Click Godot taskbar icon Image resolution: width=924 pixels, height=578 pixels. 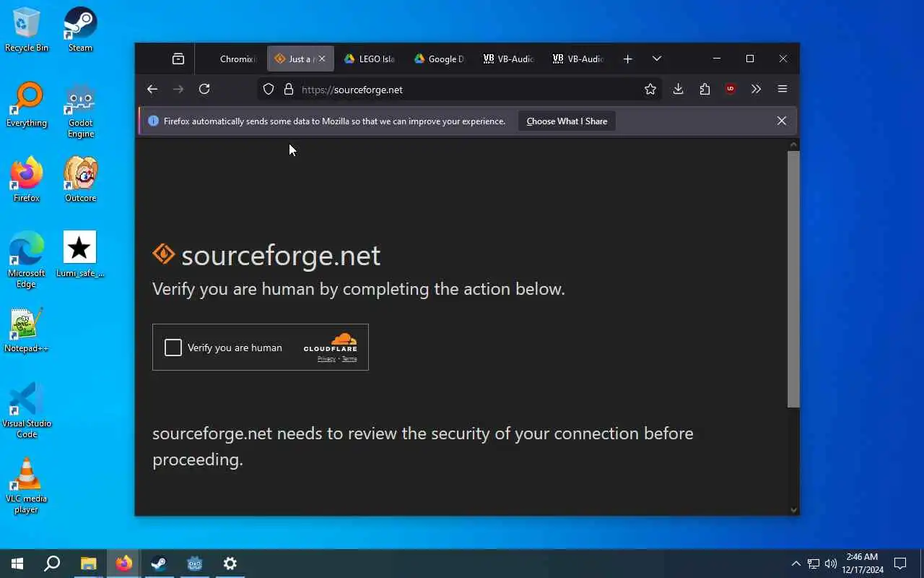pos(195,564)
